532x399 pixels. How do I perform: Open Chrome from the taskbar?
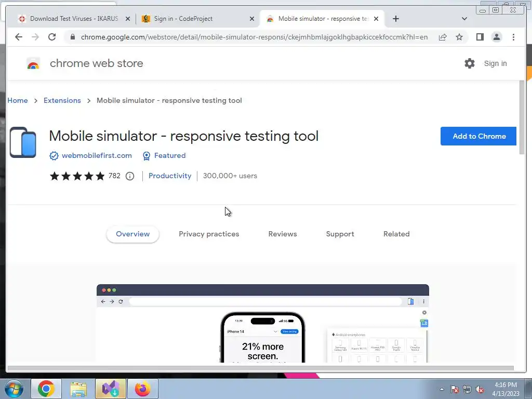pyautogui.click(x=46, y=389)
